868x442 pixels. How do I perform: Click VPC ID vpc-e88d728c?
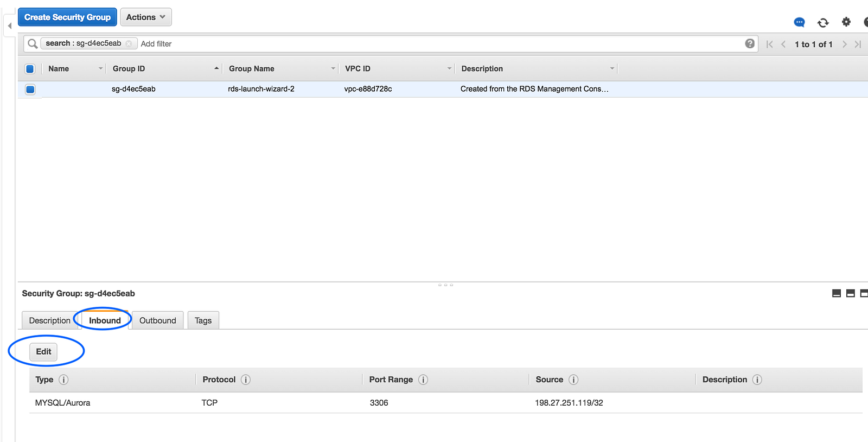click(368, 89)
